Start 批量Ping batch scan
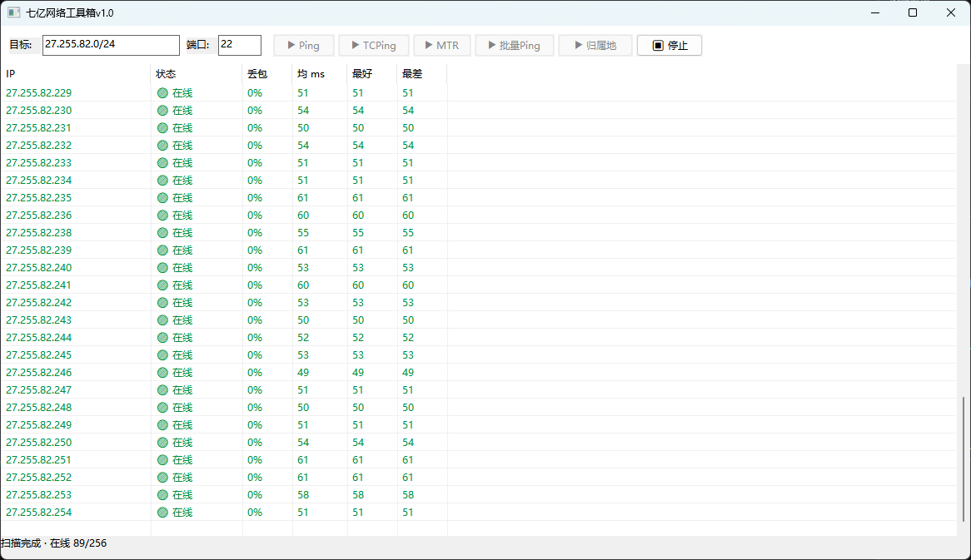This screenshot has width=971, height=560. pyautogui.click(x=514, y=45)
